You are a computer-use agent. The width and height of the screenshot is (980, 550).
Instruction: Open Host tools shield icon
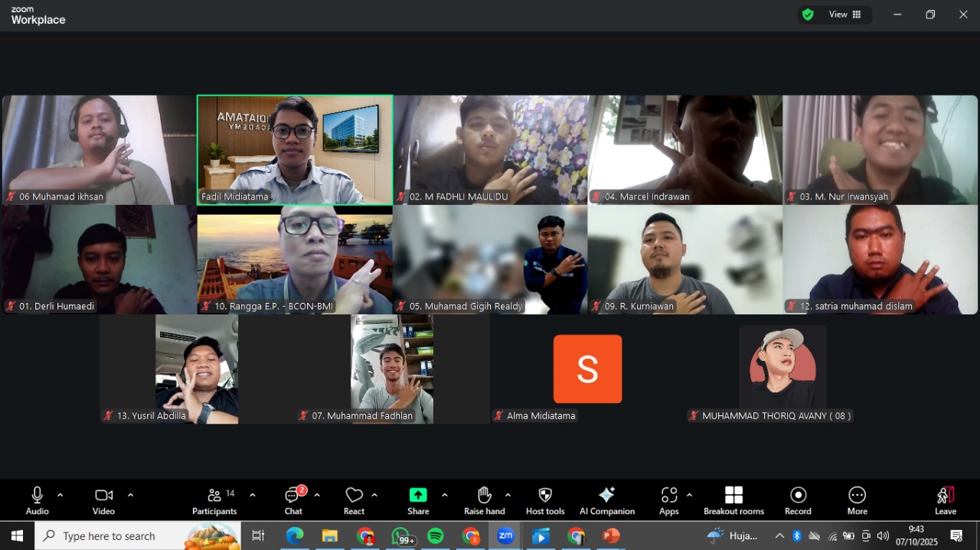[545, 500]
